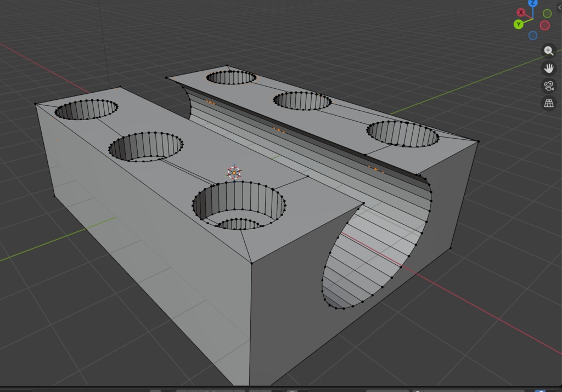Click the magnifier zoom view icon
The width and height of the screenshot is (562, 392).
click(549, 50)
